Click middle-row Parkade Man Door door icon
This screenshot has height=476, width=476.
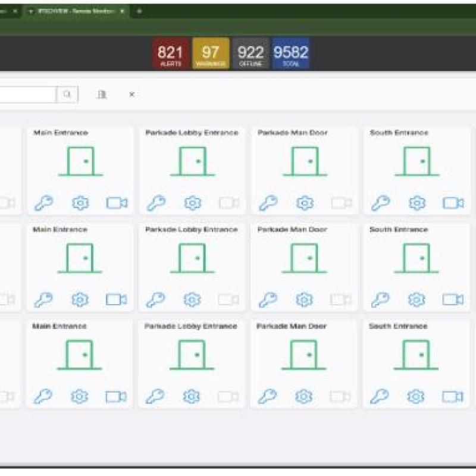[x=304, y=258]
